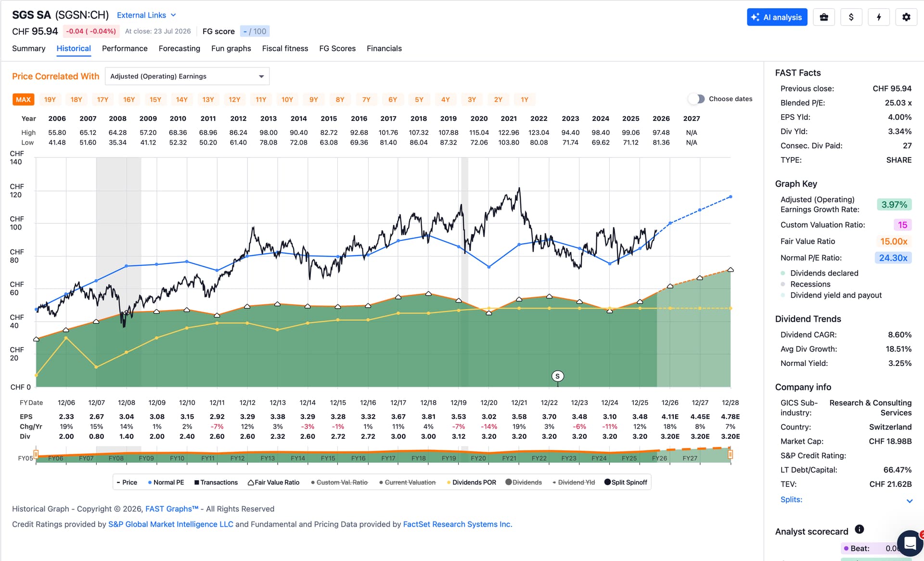Image resolution: width=924 pixels, height=561 pixels.
Task: Click the Fair Value Ratio 15.00x value
Action: [x=894, y=241]
